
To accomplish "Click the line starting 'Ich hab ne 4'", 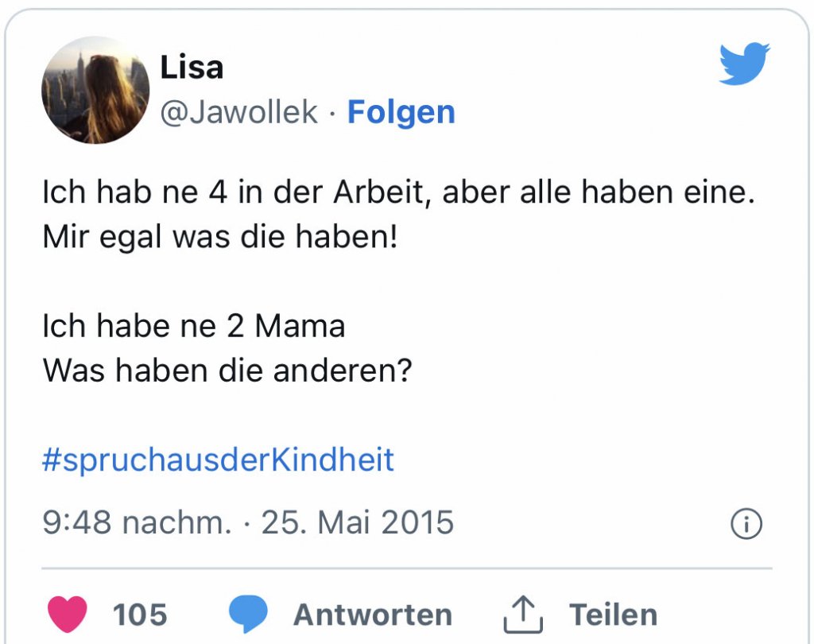I will 397,195.
